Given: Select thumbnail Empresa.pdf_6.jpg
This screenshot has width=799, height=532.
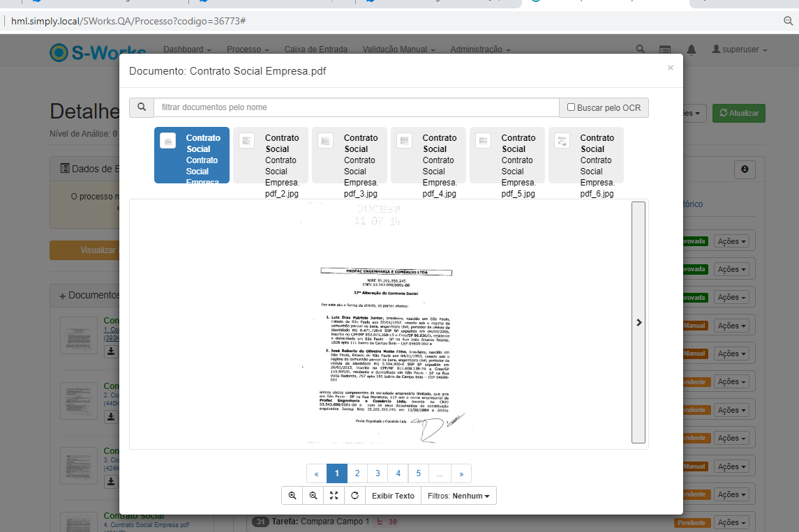Looking at the screenshot, I should coord(586,155).
